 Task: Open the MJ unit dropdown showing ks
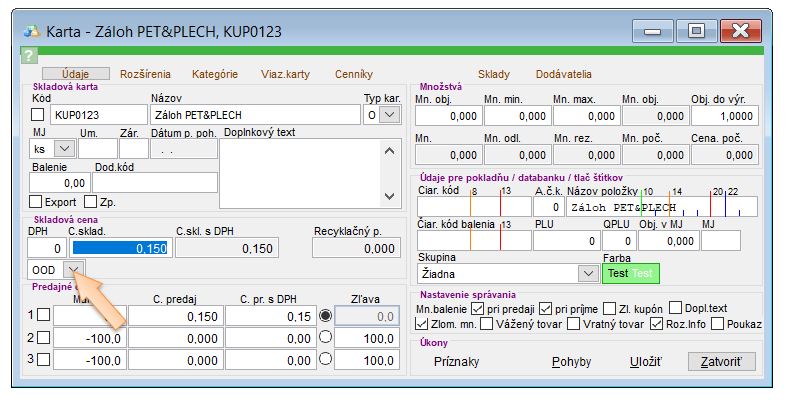(62, 148)
